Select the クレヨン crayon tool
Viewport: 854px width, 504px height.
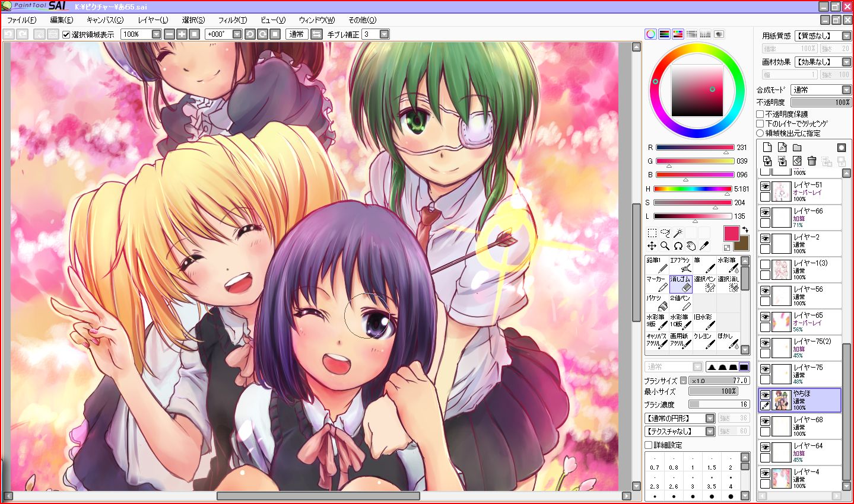click(704, 341)
